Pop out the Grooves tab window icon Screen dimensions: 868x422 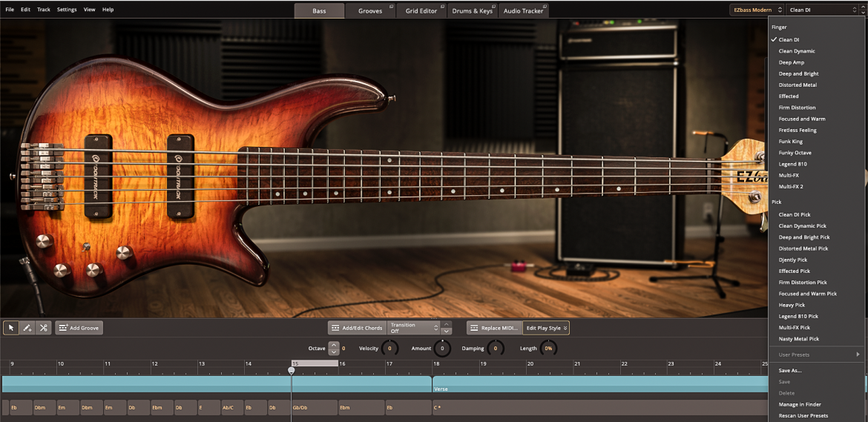tap(392, 6)
